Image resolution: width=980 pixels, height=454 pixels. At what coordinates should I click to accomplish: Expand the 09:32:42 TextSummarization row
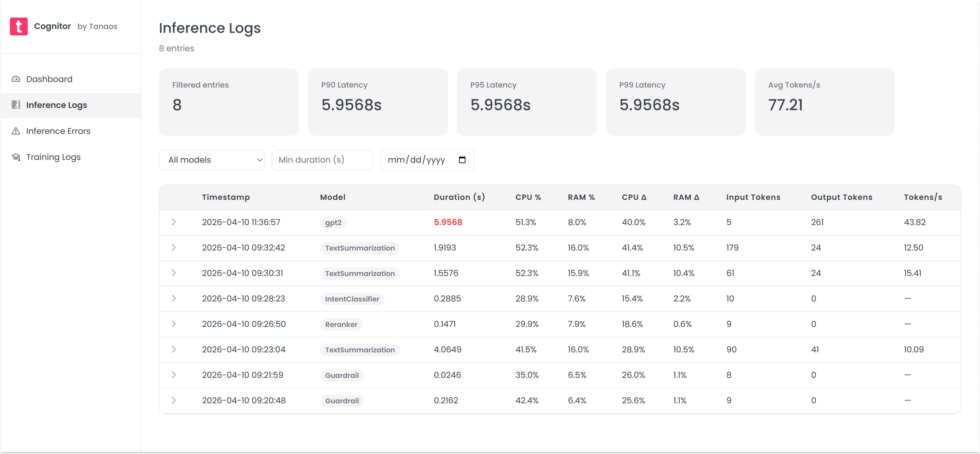(x=173, y=247)
